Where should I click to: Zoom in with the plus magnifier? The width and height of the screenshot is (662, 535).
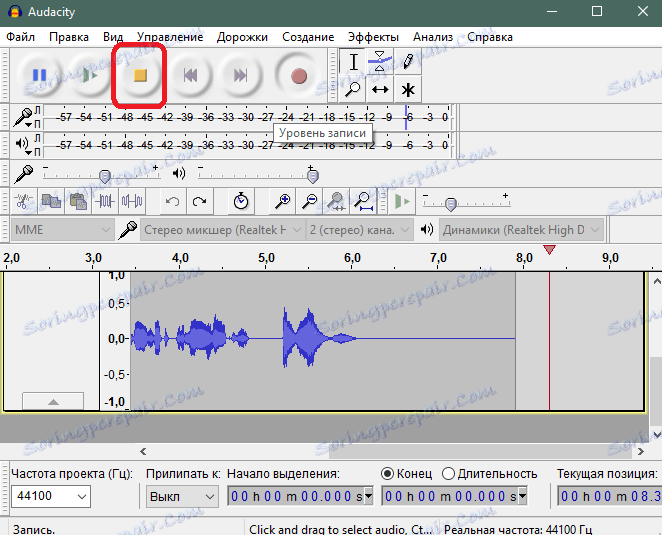pos(282,201)
